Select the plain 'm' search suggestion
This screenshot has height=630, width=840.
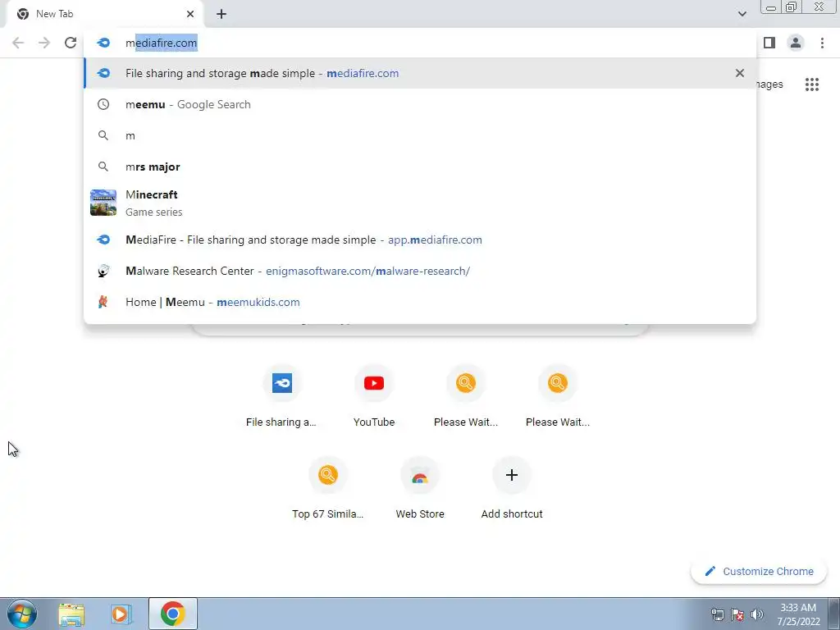(x=420, y=135)
